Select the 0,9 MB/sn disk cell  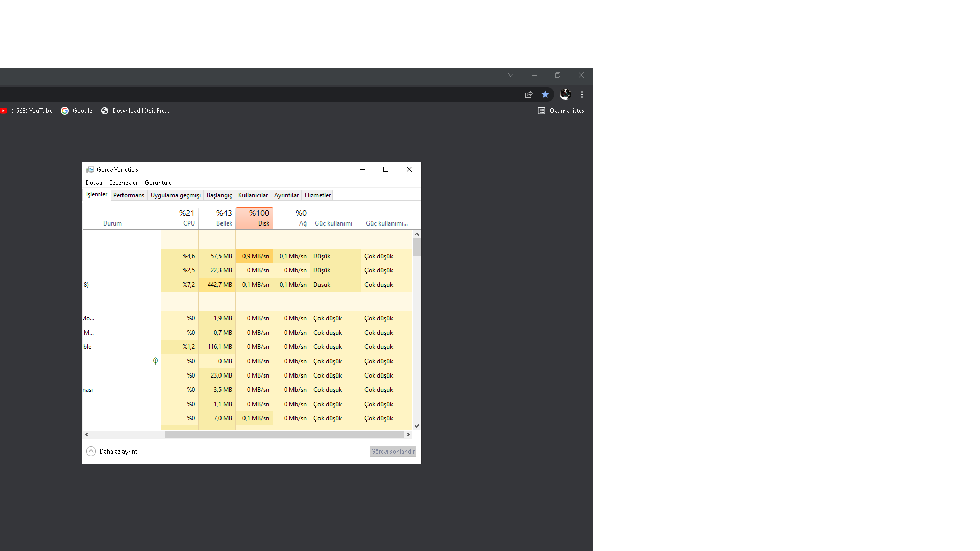[254, 256]
